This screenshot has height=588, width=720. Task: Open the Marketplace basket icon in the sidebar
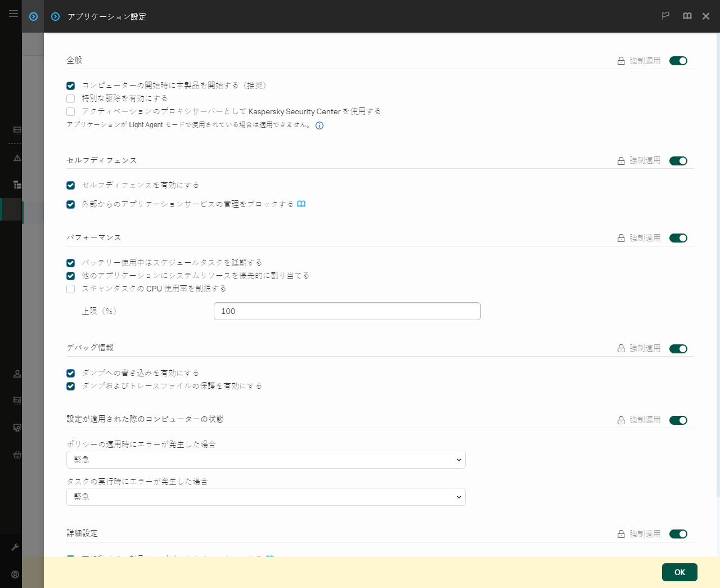point(16,455)
